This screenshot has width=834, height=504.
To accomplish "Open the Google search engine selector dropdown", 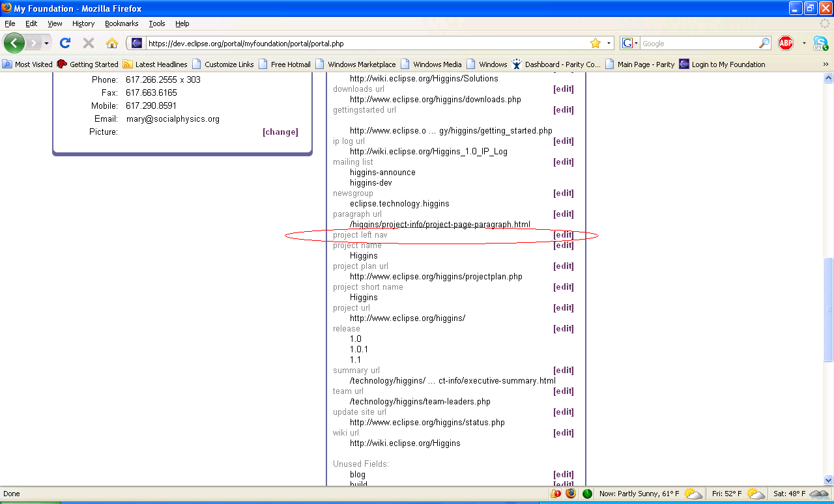I will click(630, 44).
